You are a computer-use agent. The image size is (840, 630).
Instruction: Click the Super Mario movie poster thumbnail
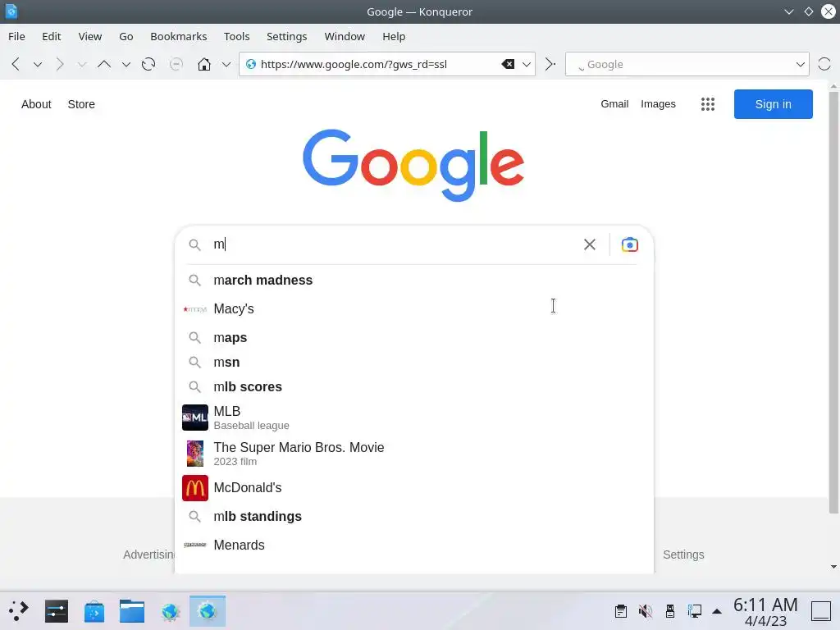click(195, 453)
